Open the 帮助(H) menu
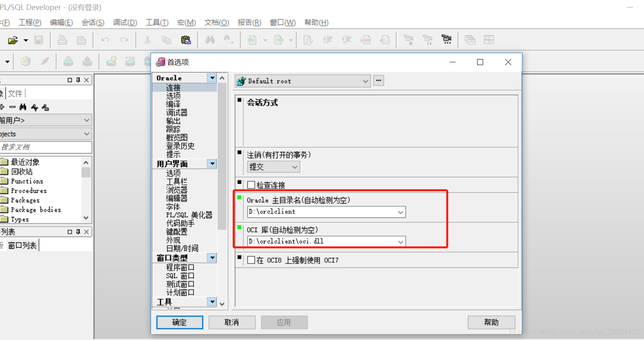Viewport: 644px width, 340px height. coord(316,23)
